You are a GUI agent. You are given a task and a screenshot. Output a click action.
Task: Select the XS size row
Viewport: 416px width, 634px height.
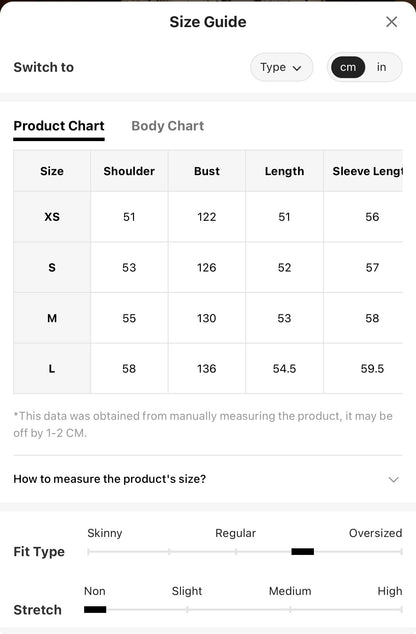point(208,217)
